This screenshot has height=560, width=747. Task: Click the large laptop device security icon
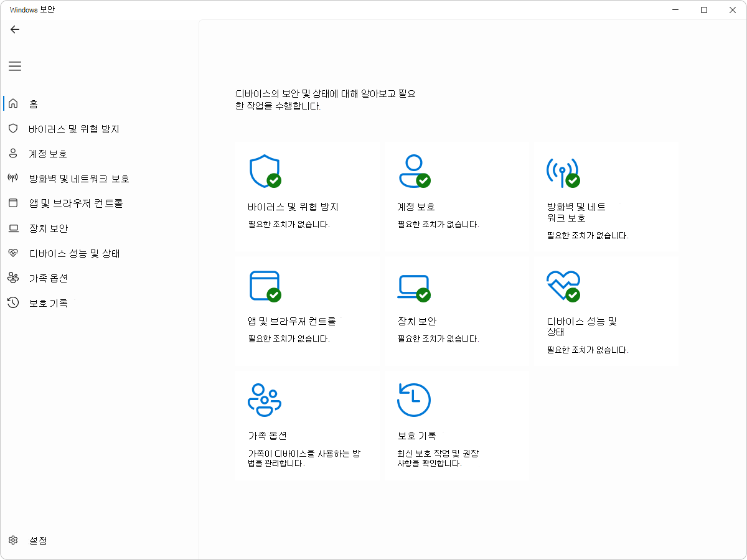[415, 288]
